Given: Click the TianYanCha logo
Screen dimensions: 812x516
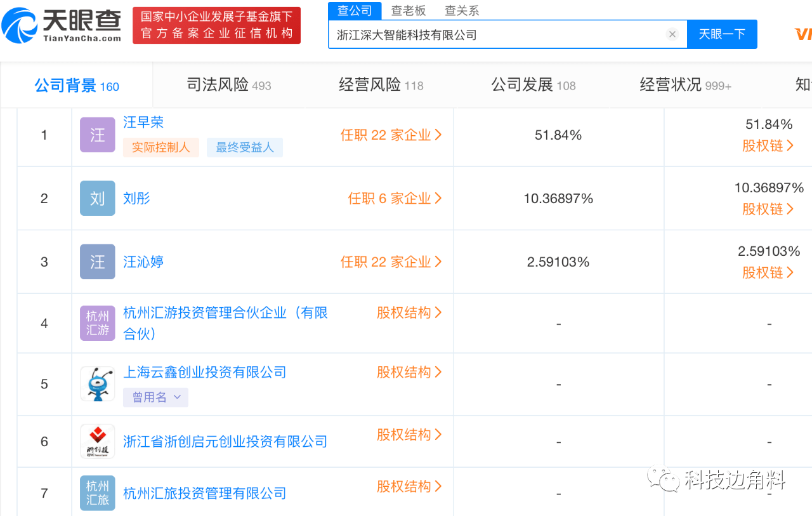Looking at the screenshot, I should pos(62,25).
